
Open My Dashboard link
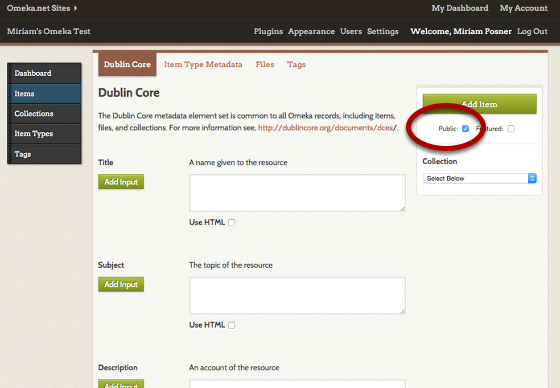[460, 8]
